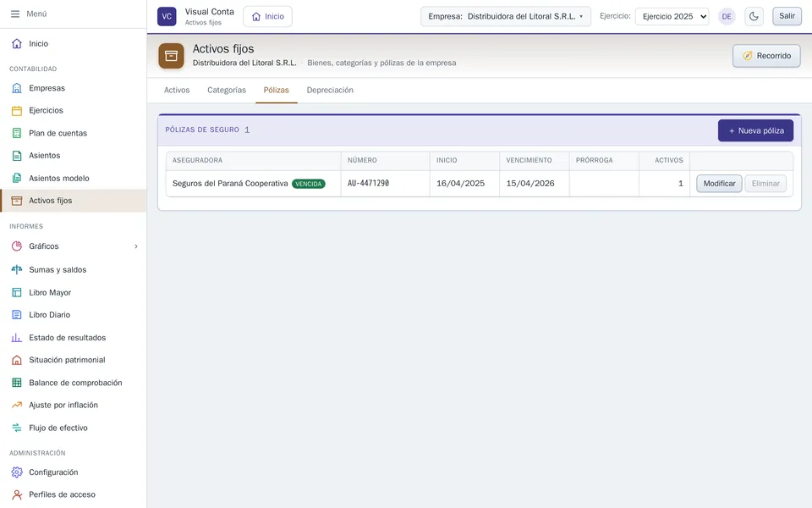Start the Recorrido tour
The height and width of the screenshot is (508, 812).
point(766,56)
